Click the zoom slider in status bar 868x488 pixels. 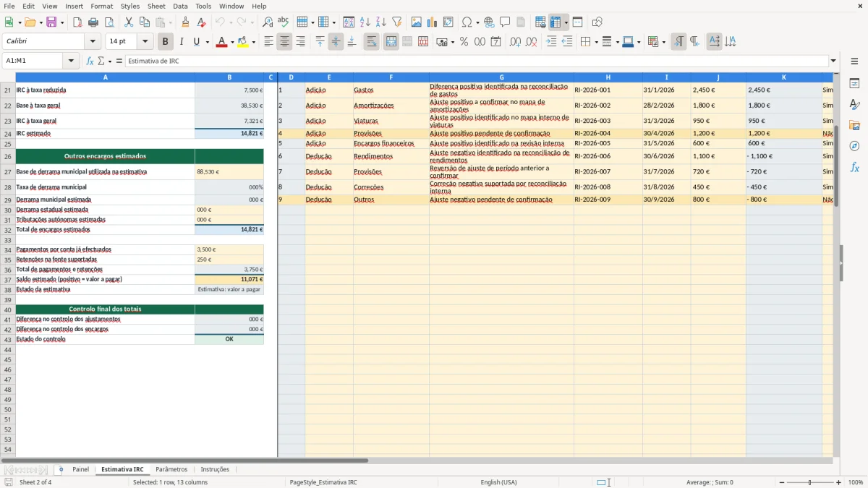tap(809, 482)
